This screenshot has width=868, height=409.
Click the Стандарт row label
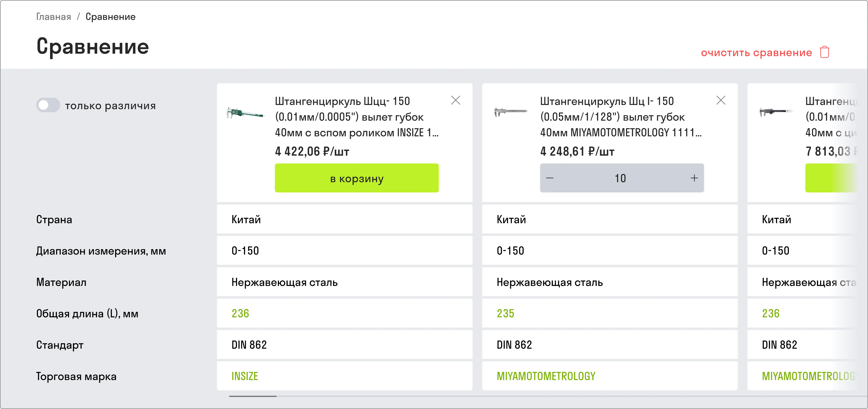pyautogui.click(x=60, y=345)
